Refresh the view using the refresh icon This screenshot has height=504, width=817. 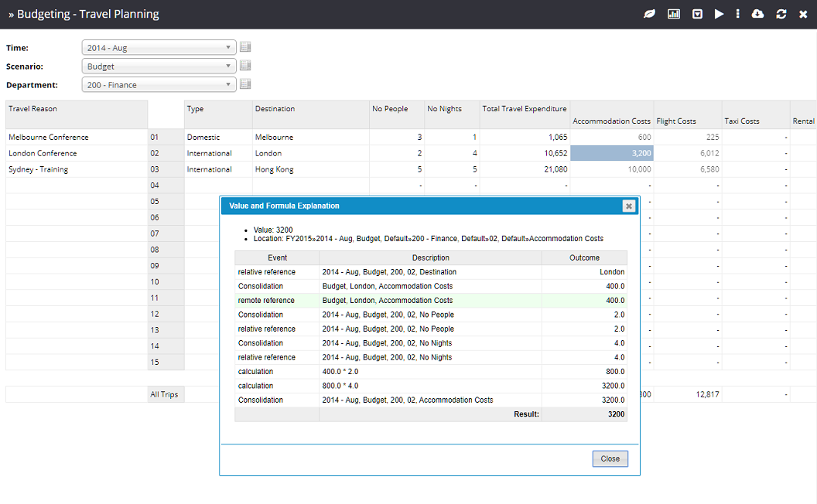click(x=780, y=13)
